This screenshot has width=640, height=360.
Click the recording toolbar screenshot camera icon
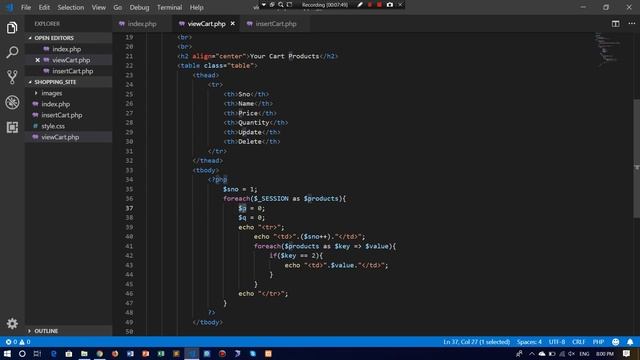(x=390, y=4)
